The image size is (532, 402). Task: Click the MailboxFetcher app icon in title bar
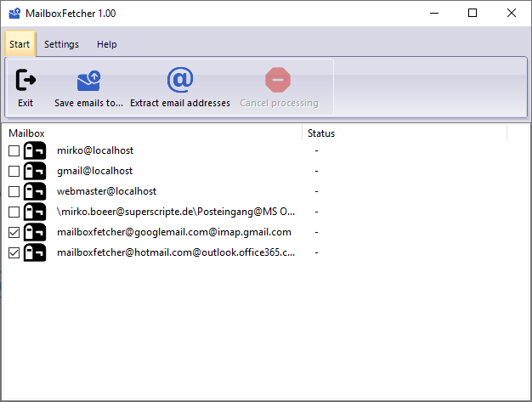click(x=14, y=13)
